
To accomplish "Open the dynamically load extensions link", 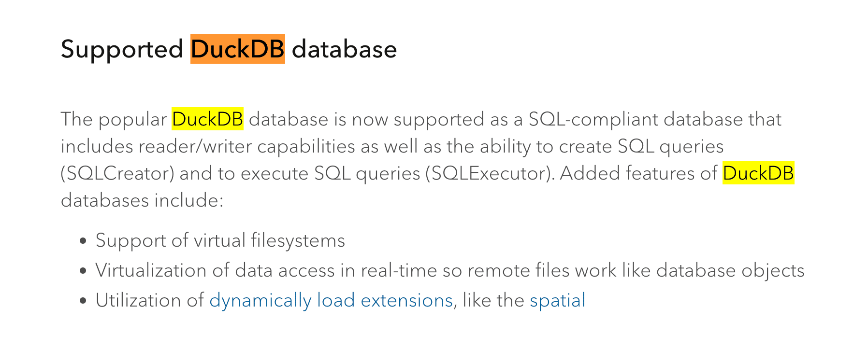I will coord(331,301).
